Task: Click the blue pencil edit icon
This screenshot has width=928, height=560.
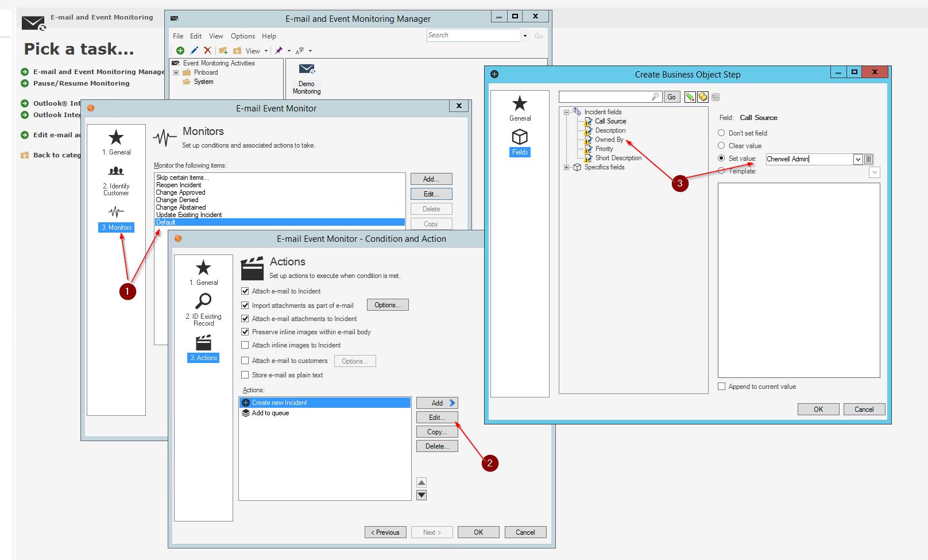Action: pos(194,51)
